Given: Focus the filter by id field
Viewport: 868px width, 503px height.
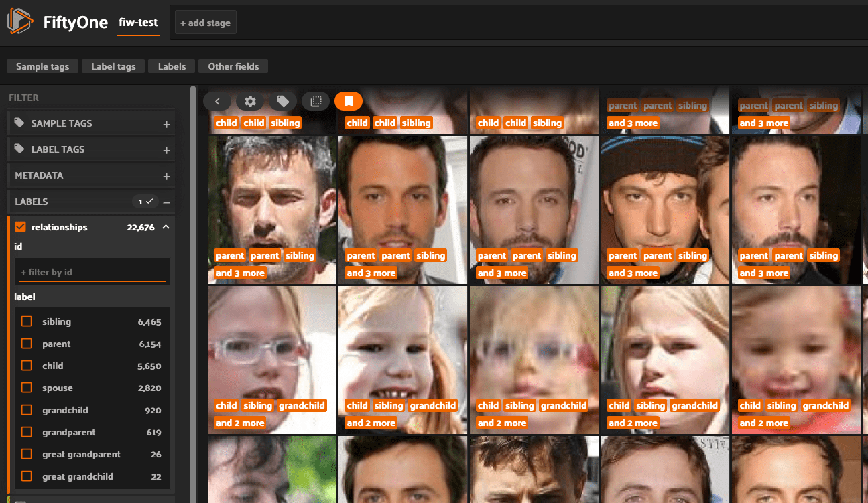Looking at the screenshot, I should (92, 272).
